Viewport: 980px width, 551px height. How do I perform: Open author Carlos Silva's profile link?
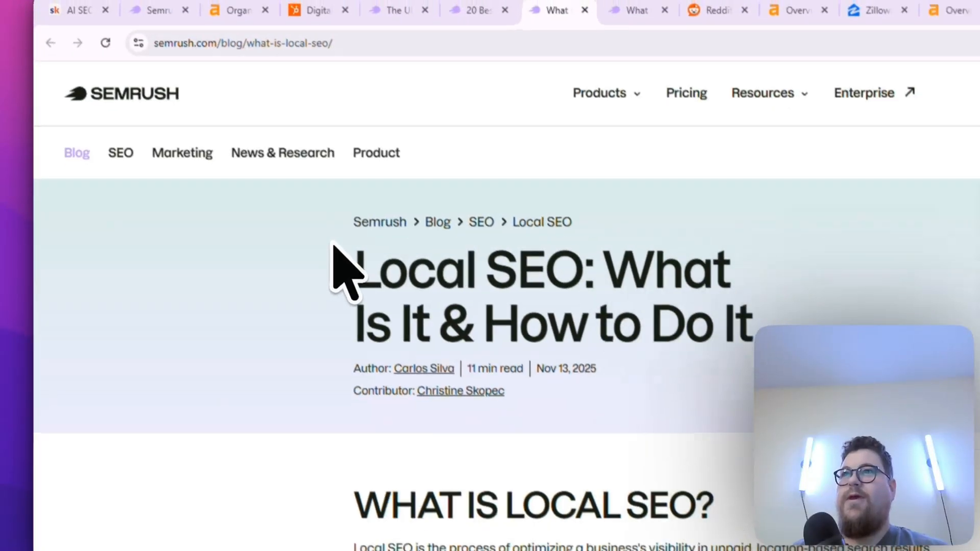(x=424, y=368)
